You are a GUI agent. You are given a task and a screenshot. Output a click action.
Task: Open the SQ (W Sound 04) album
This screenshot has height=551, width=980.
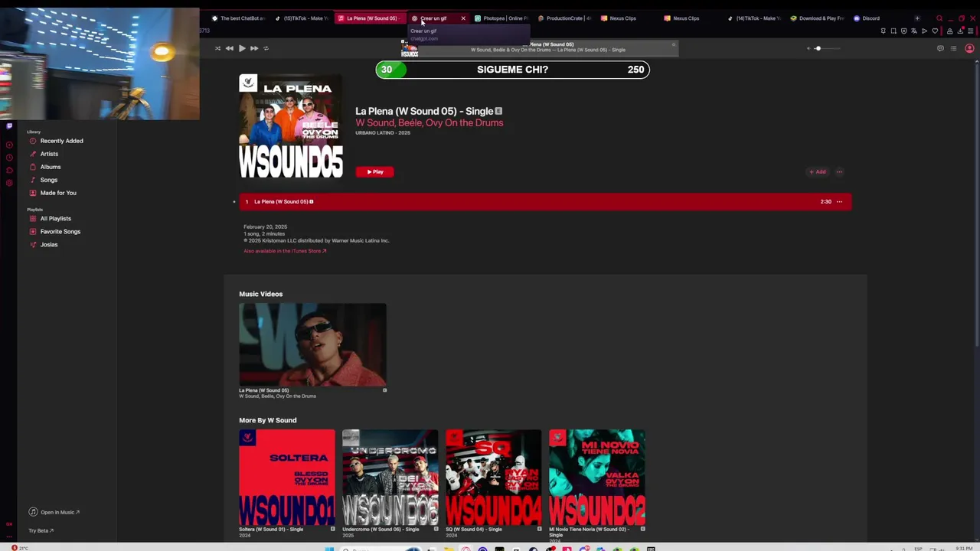pos(494,478)
